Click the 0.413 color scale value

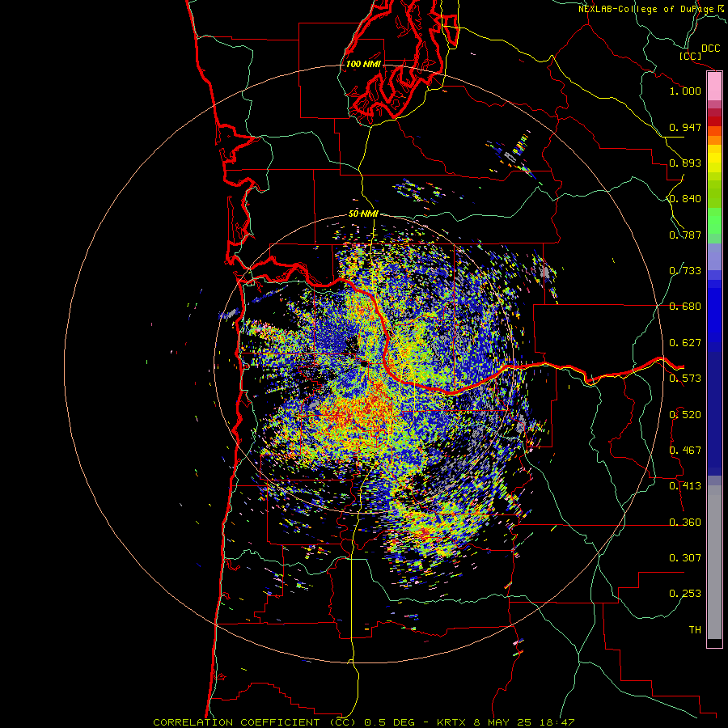pyautogui.click(x=685, y=486)
